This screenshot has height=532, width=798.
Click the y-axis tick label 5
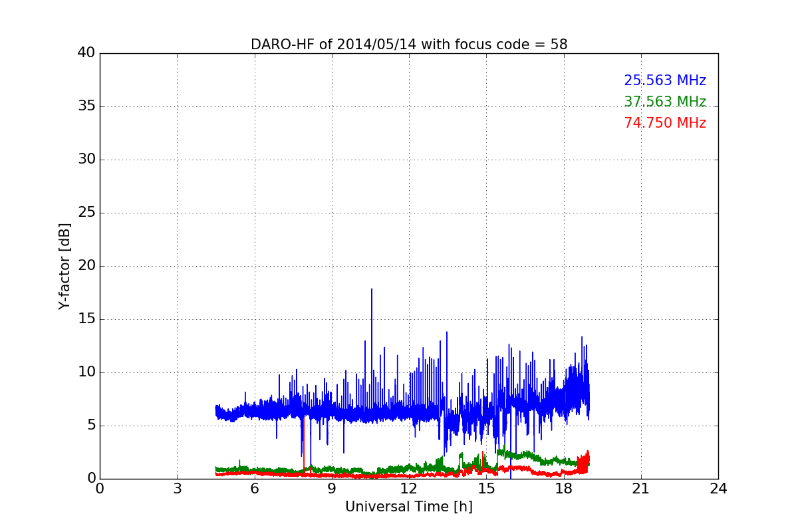click(90, 426)
